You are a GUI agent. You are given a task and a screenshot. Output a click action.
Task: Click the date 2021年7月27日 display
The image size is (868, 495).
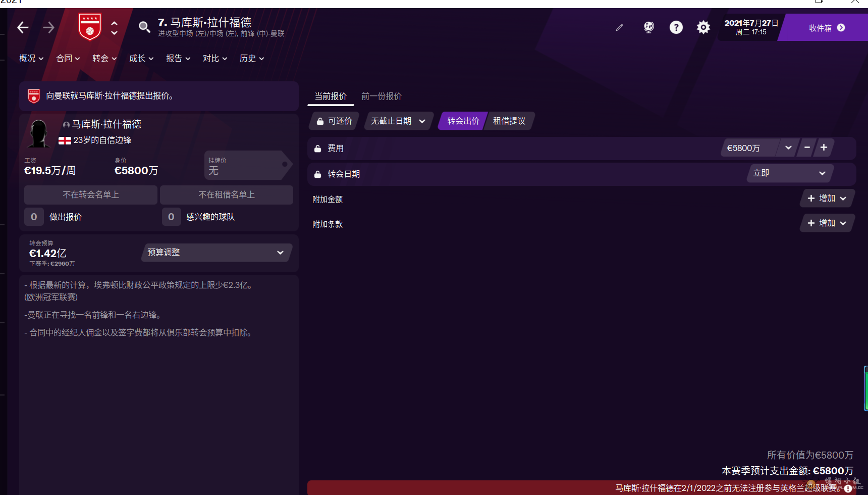point(751,23)
